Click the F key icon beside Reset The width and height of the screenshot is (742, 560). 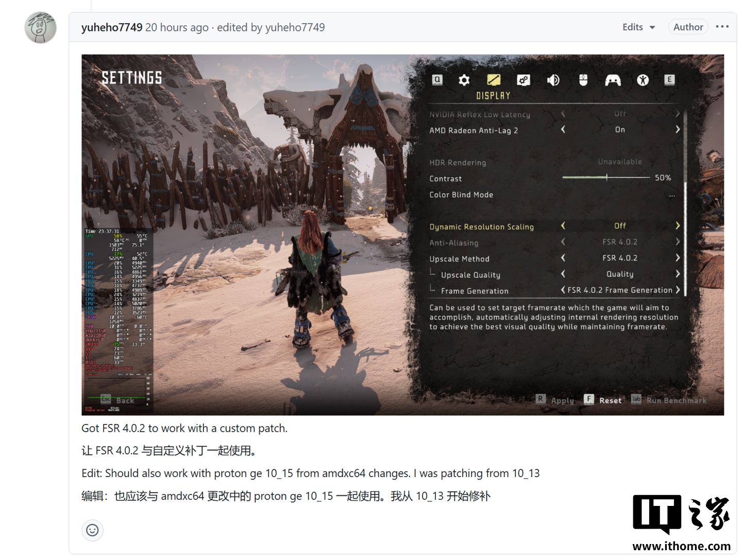pos(589,399)
